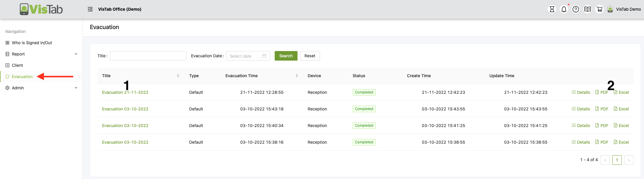Click the VisTab Office (Demo) title
644x179 pixels.
pos(120,9)
